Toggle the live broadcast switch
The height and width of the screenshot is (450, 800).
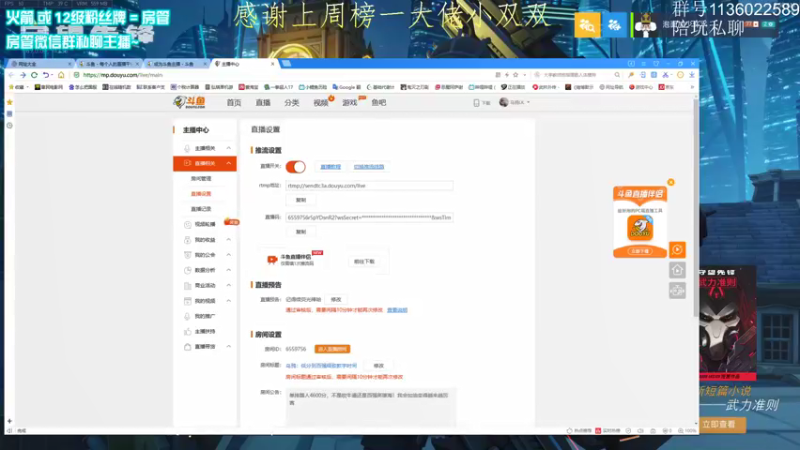coord(295,167)
